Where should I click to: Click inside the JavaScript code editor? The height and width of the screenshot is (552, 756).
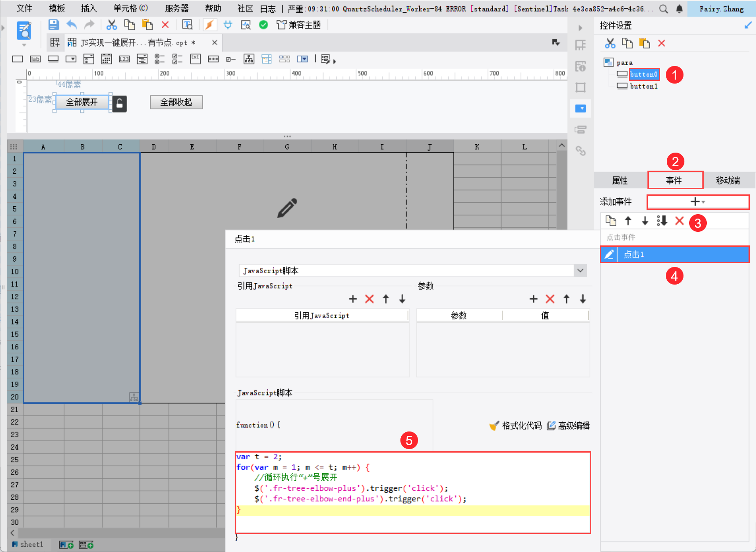[x=413, y=493]
